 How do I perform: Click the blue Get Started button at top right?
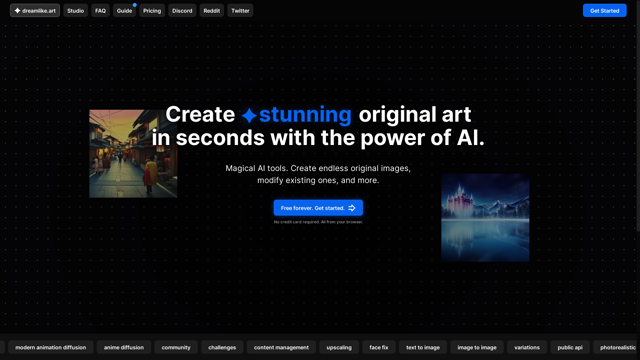tap(604, 11)
